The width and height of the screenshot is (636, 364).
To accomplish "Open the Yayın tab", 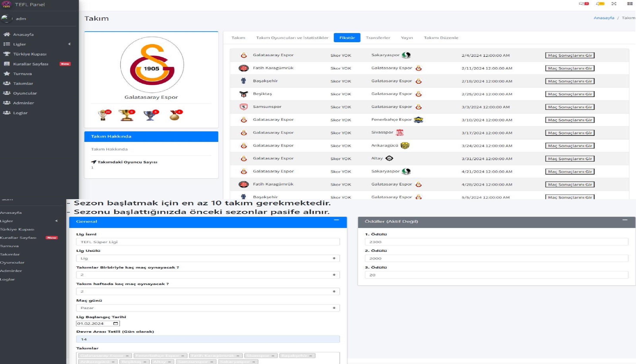I will coord(407,38).
